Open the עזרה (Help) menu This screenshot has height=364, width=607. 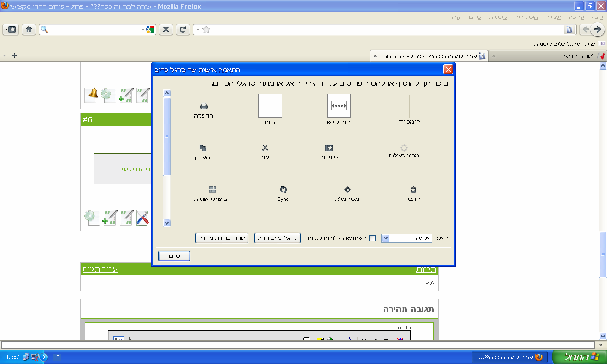[455, 17]
